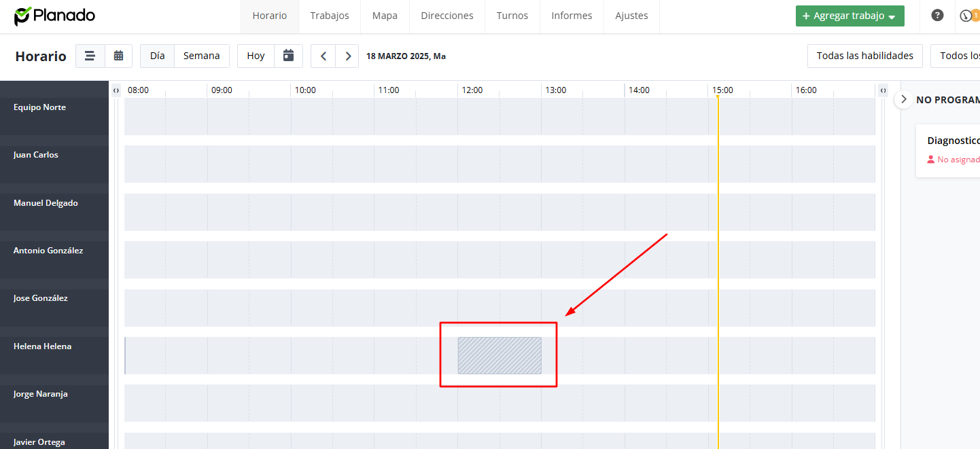Expand timeline right edge handle
980x449 pixels.
pos(883,90)
